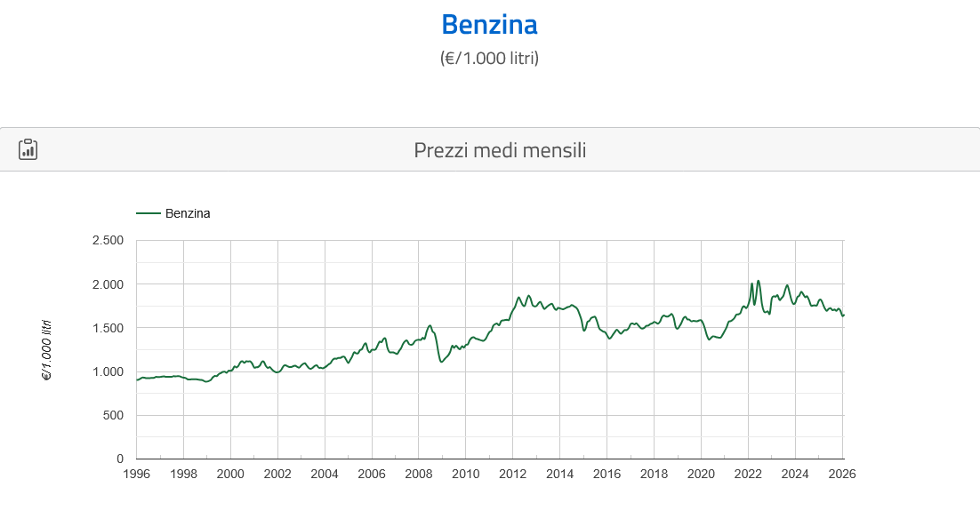The height and width of the screenshot is (527, 980).
Task: Click the highest price peak on the chart line
Action: coord(758,281)
